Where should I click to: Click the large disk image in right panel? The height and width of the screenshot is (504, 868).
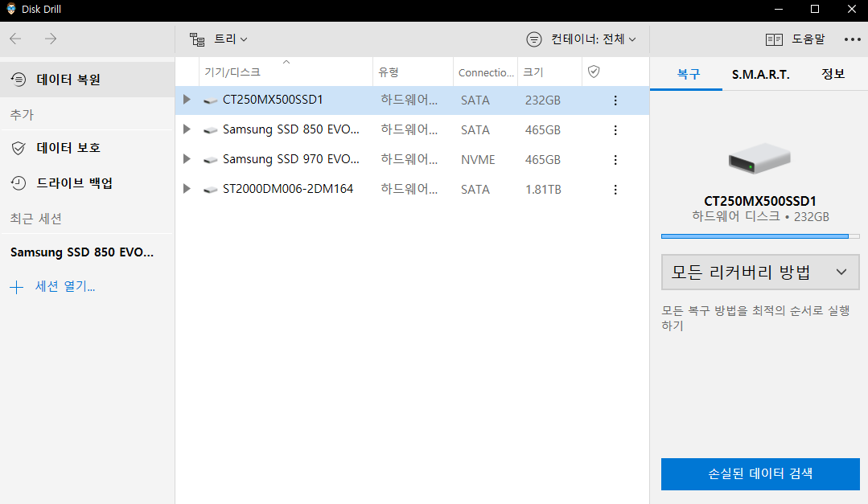759,158
